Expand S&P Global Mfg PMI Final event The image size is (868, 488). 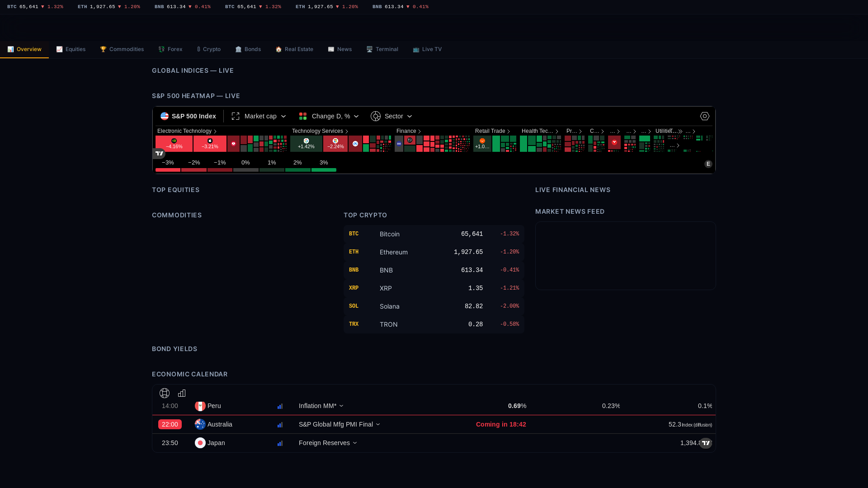339,424
